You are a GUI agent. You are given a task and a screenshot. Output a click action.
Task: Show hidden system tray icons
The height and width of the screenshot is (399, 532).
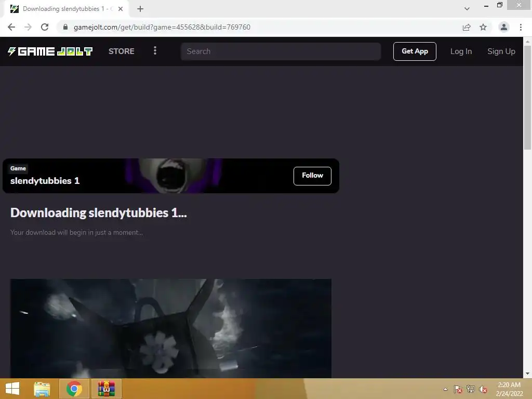click(445, 389)
